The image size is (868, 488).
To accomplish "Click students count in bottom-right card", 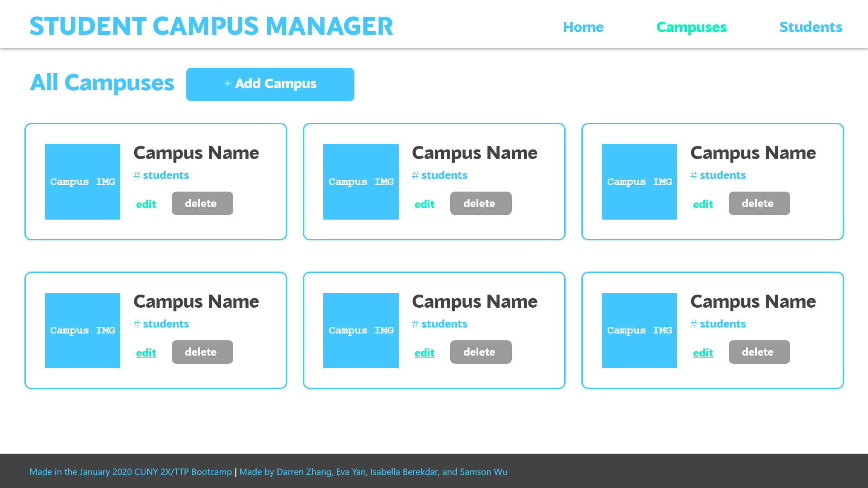I will tap(718, 324).
